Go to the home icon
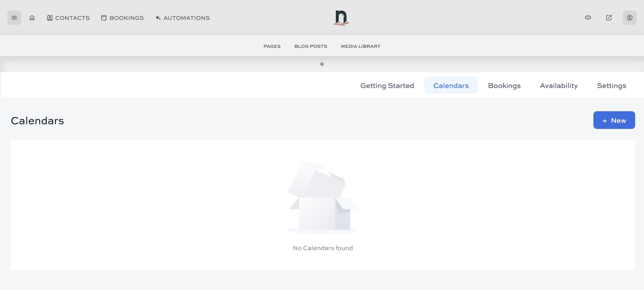The height and width of the screenshot is (301, 644). click(32, 18)
